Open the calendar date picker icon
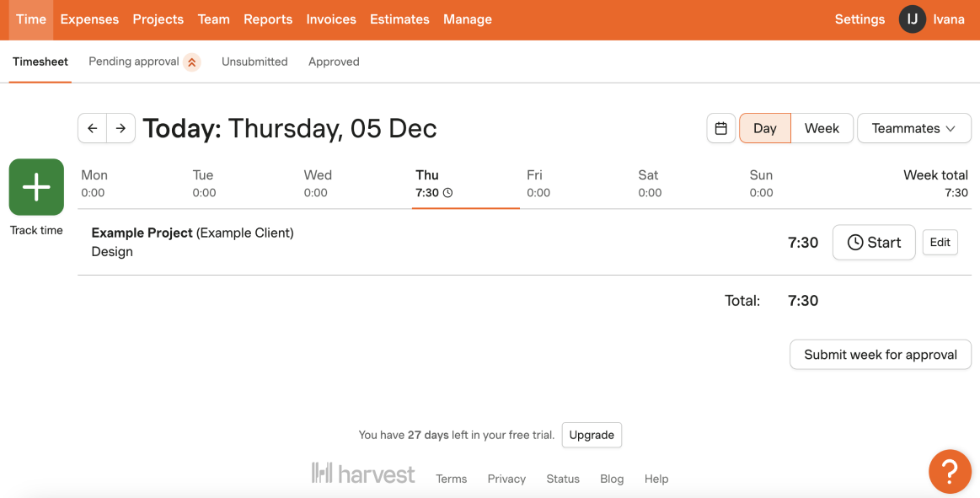980x498 pixels. (721, 128)
